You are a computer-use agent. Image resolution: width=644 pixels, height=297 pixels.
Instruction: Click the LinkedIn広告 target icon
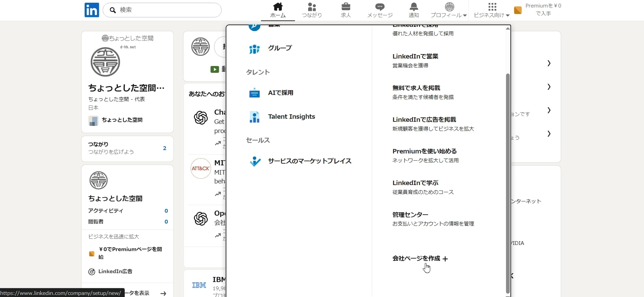click(x=92, y=271)
